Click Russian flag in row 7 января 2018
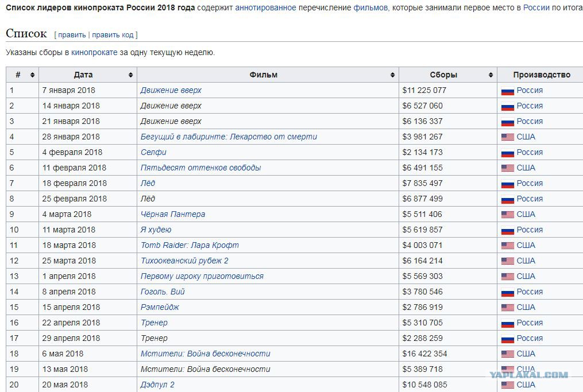This screenshot has width=583, height=392. tap(508, 91)
